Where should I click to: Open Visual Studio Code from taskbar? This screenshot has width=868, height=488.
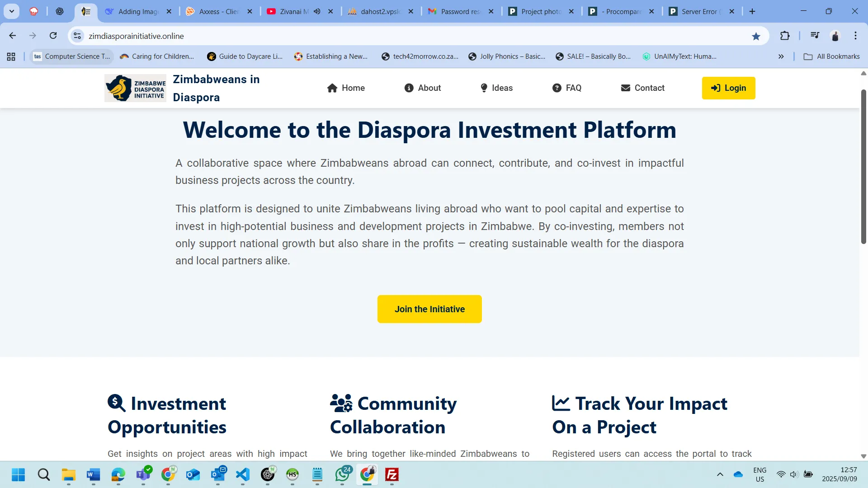243,474
